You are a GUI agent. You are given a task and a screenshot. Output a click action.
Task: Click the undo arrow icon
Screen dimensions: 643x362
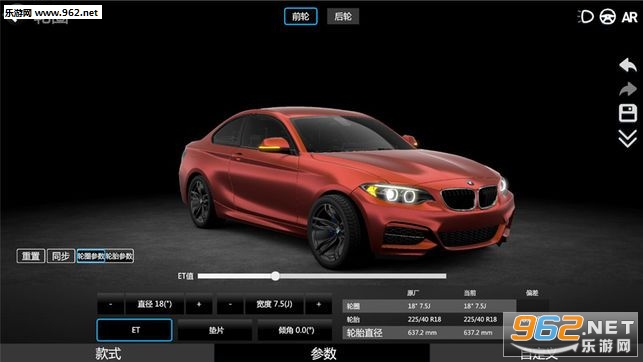pyautogui.click(x=628, y=65)
